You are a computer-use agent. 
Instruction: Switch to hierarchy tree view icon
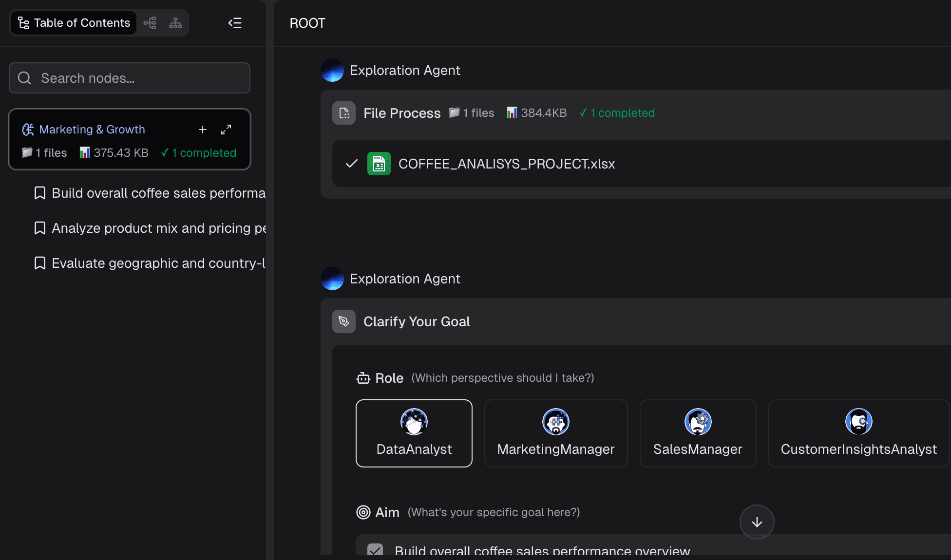pos(175,23)
